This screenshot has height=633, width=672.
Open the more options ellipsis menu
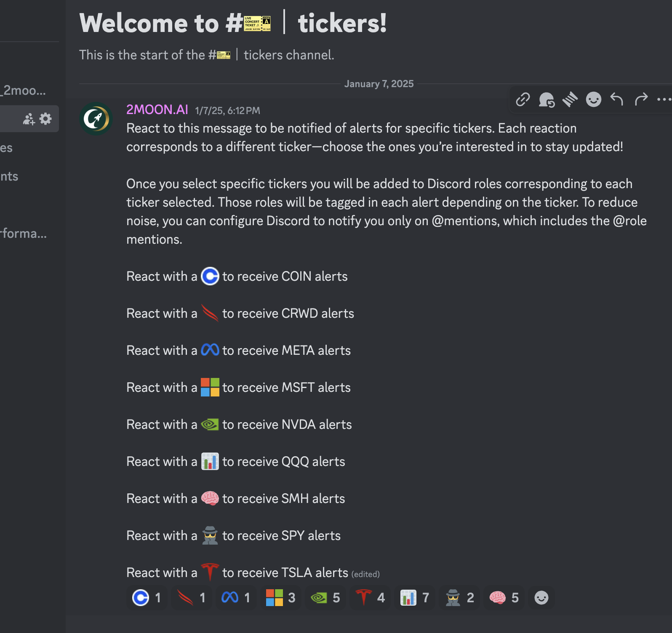point(664,100)
